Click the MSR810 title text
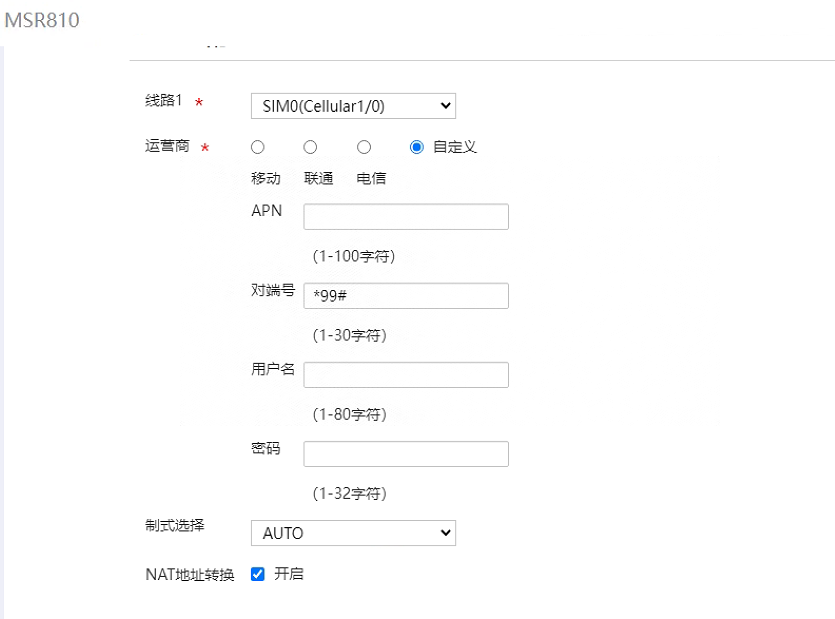The image size is (835, 619). pos(42,20)
